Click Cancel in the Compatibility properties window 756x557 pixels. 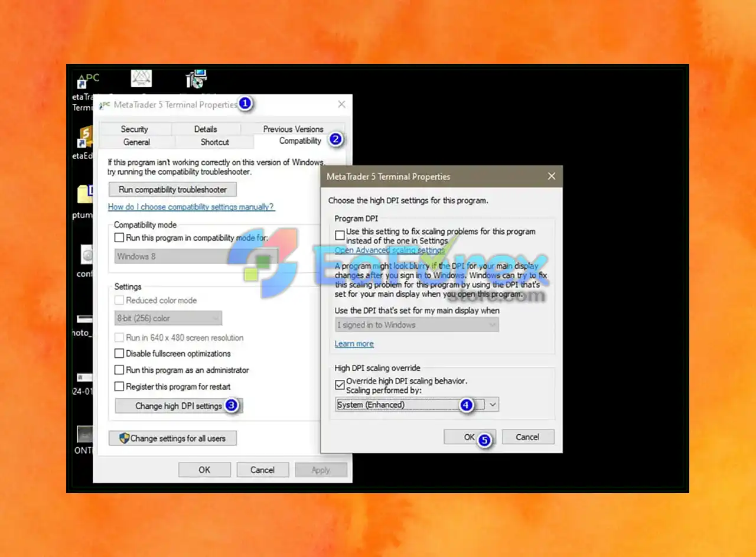coord(262,470)
